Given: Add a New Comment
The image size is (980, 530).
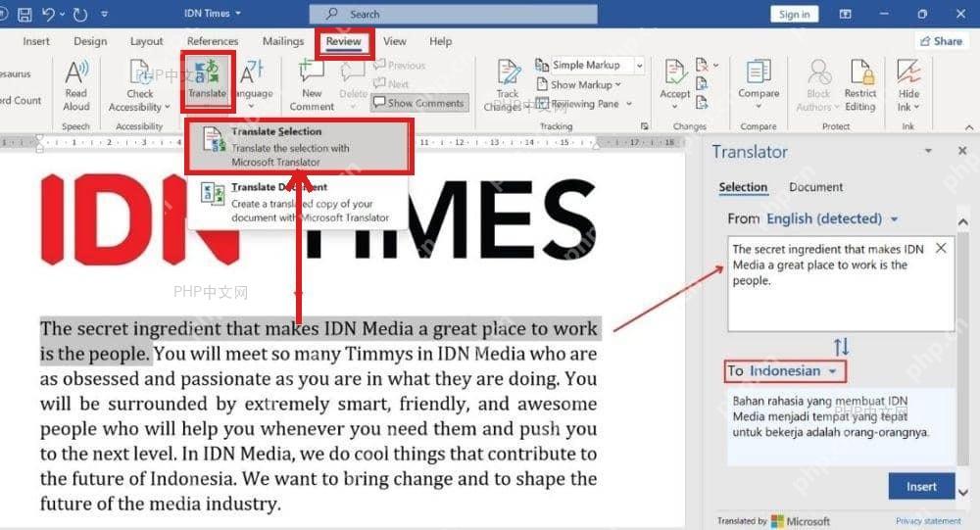Looking at the screenshot, I should click(x=312, y=86).
